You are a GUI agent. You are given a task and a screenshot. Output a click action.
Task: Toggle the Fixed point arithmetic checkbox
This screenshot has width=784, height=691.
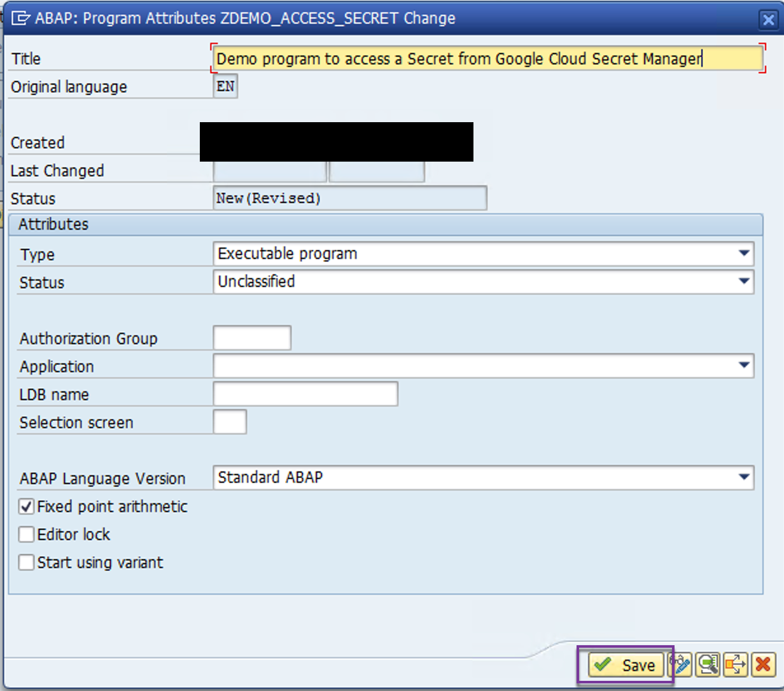(27, 507)
